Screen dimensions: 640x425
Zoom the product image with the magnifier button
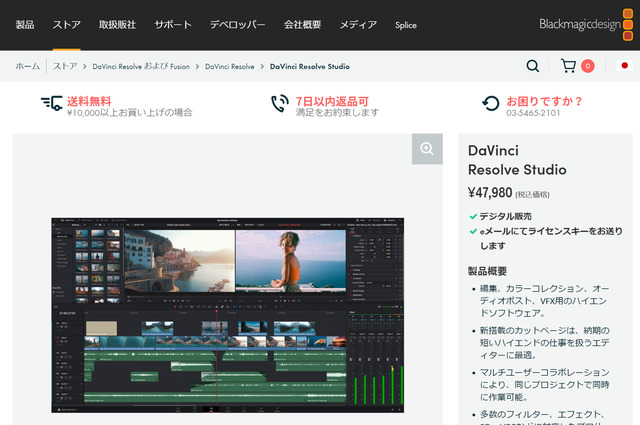(x=427, y=149)
